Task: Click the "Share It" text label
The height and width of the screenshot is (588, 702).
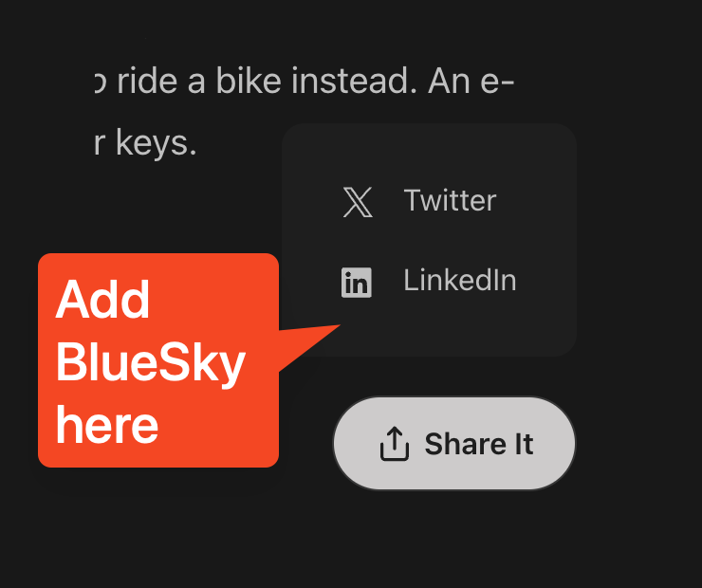Action: click(x=479, y=444)
